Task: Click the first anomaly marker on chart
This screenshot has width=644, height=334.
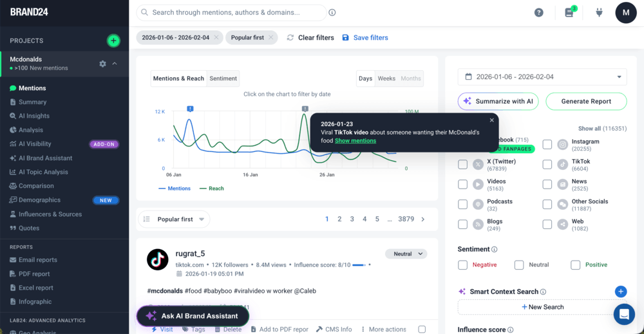Action: click(x=190, y=109)
